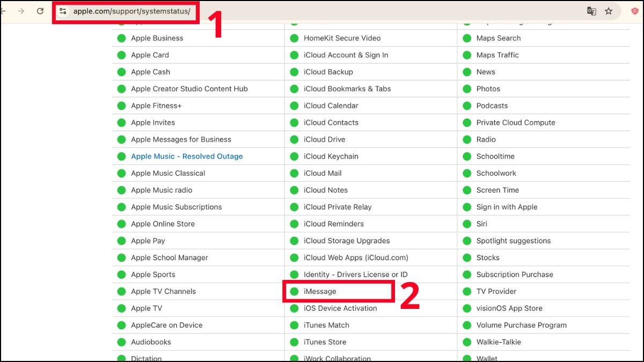
Task: Select the iCloud Calendar entry
Action: tap(331, 106)
